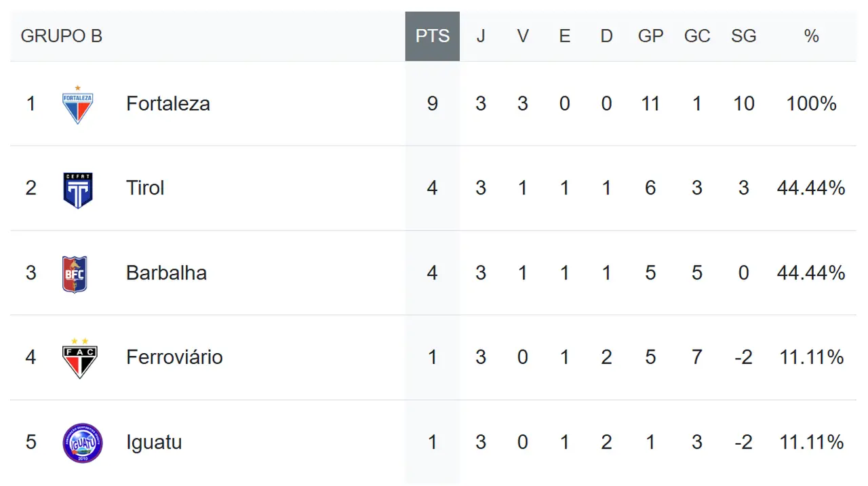Select the Iguatu team name
Image resolution: width=868 pixels, height=486 pixels.
coord(154,442)
